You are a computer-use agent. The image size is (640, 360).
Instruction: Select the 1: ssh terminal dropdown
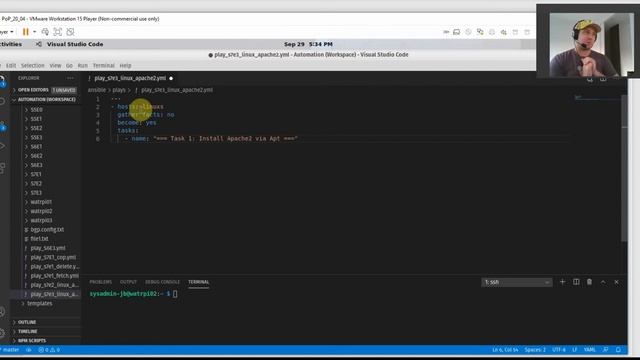(x=516, y=282)
